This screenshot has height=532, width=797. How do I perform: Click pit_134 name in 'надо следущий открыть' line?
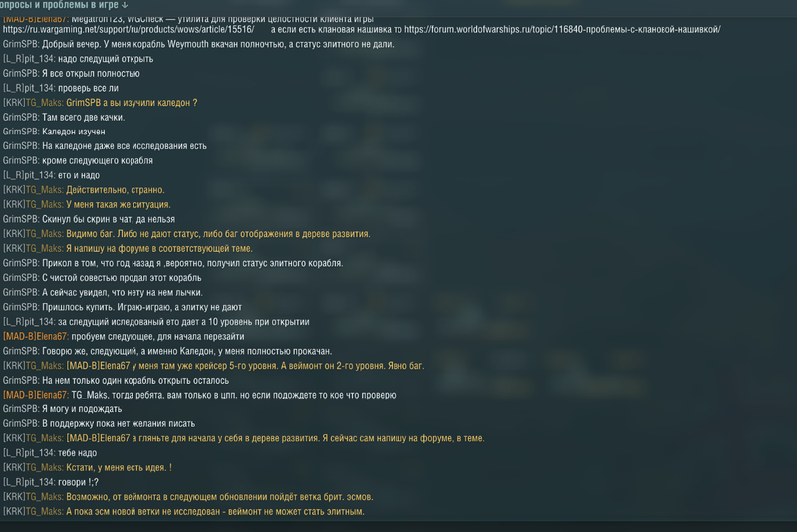tap(39, 59)
